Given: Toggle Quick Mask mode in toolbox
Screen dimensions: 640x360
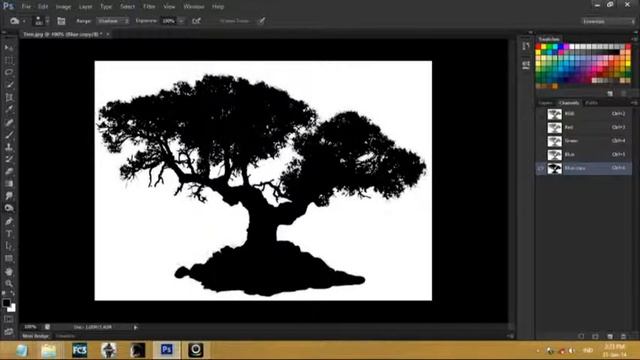Looking at the screenshot, I should (9, 320).
